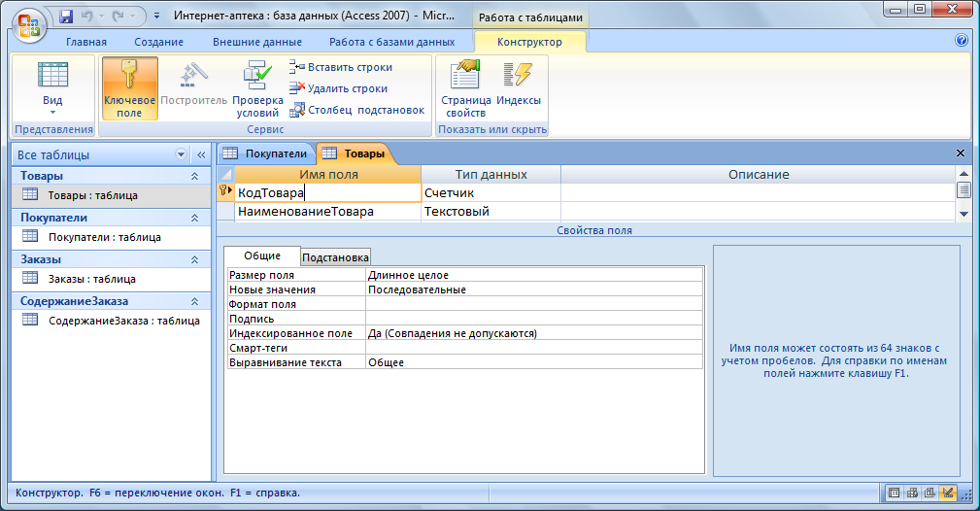Close the open table document tab

[961, 153]
